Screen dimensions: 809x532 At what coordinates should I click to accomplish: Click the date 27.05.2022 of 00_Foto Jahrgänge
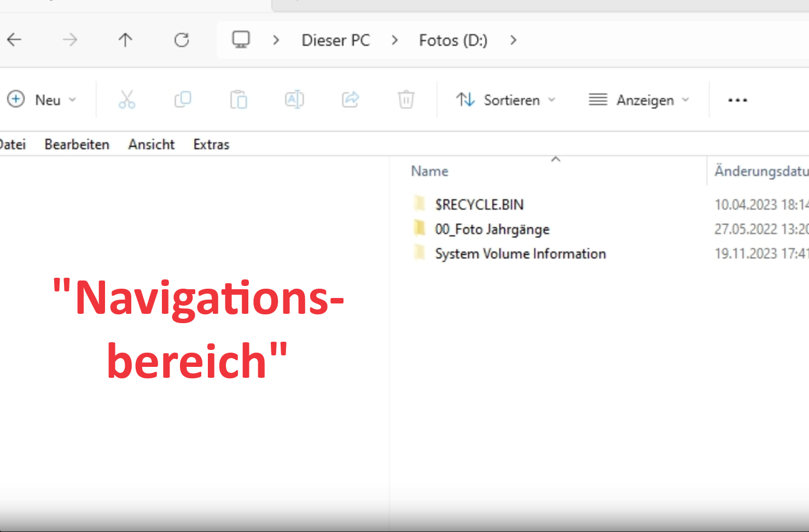tap(761, 229)
